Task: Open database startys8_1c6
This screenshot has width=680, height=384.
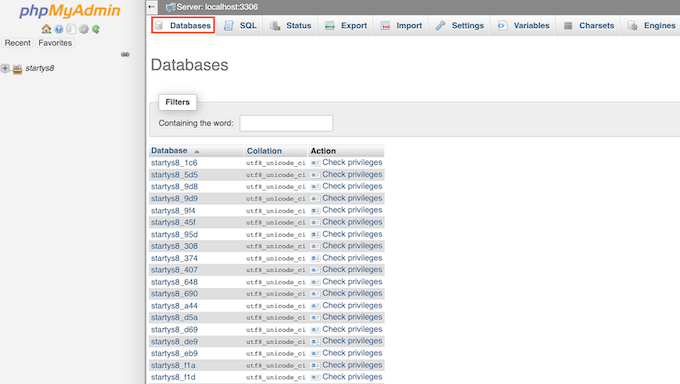Action: [x=174, y=163]
